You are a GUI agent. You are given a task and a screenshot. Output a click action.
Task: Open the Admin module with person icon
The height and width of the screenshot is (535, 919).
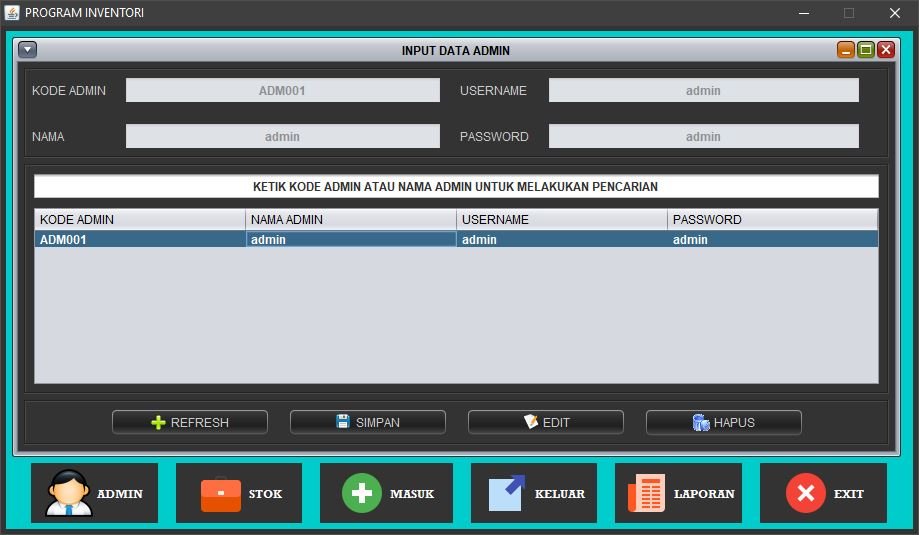pos(94,493)
